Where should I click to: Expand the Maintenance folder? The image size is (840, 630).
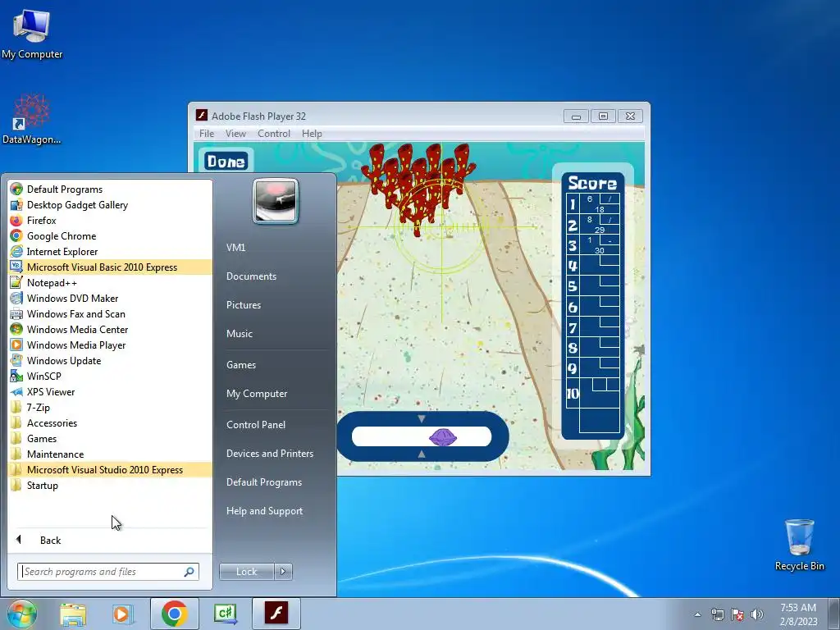click(110, 454)
